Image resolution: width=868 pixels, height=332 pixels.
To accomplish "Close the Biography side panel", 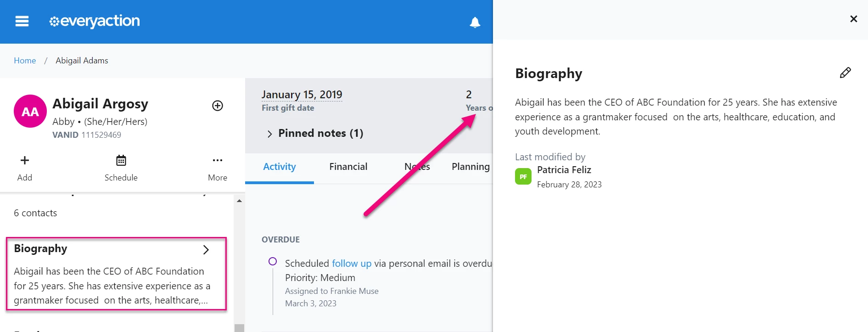I will (x=853, y=19).
